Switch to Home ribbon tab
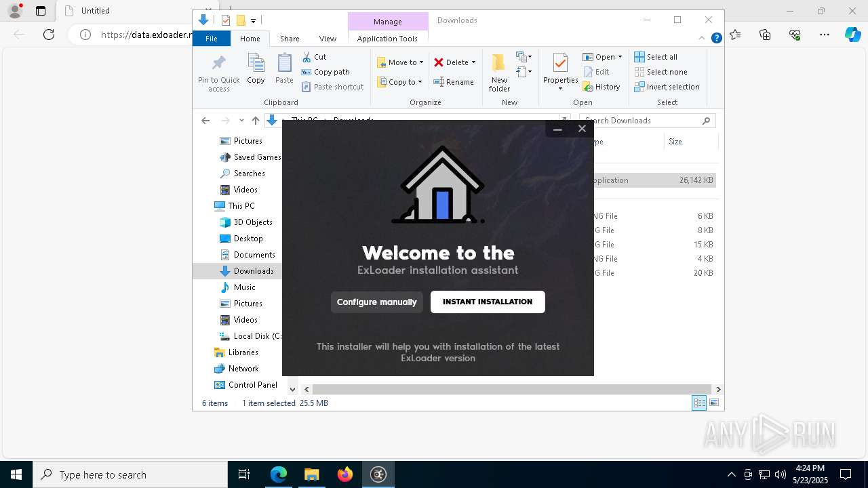The height and width of the screenshot is (488, 868). [250, 39]
